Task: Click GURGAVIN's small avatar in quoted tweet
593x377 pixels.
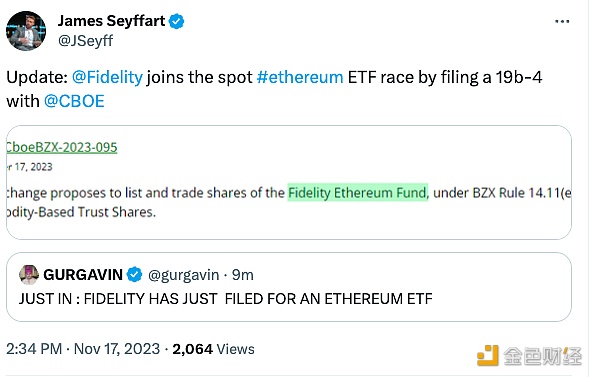Action: [29, 275]
